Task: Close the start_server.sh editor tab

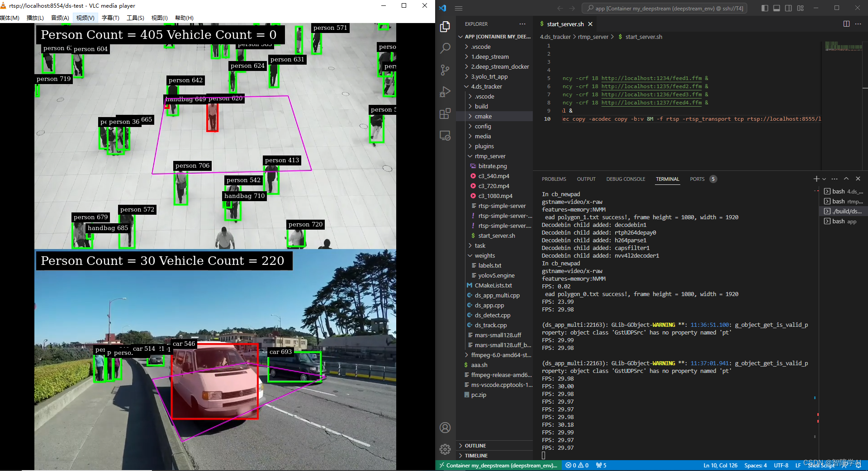Action: coord(590,24)
